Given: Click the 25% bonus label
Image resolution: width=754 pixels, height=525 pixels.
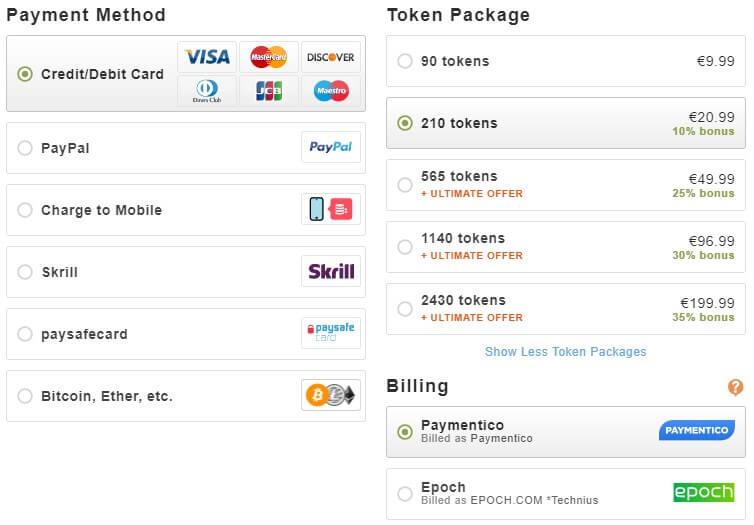Looking at the screenshot, I should coord(704,193).
